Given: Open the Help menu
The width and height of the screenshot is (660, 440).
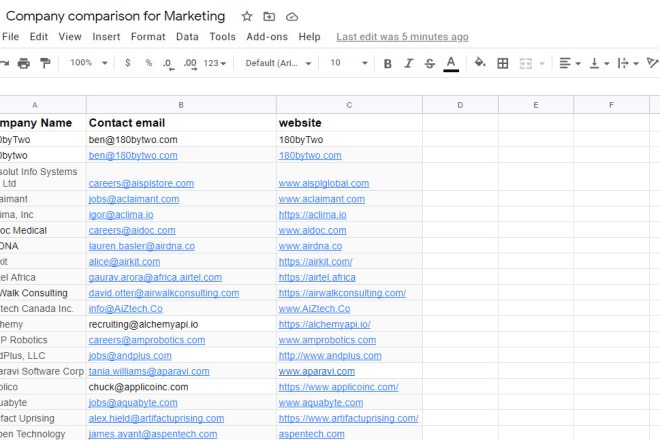Looking at the screenshot, I should pos(309,37).
